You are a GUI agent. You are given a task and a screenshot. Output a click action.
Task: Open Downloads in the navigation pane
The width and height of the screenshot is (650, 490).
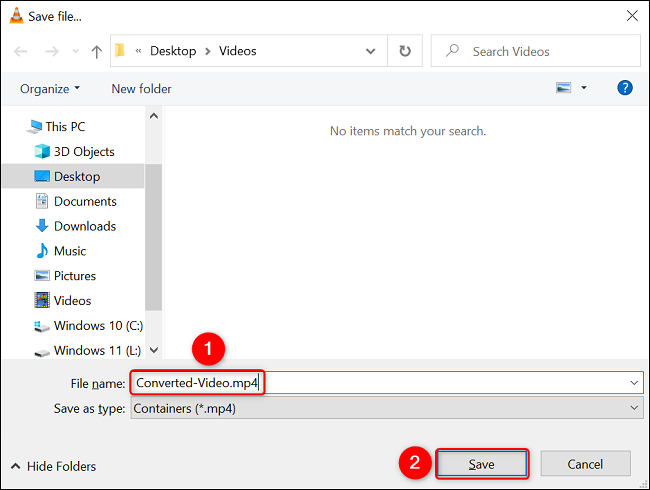pos(85,226)
